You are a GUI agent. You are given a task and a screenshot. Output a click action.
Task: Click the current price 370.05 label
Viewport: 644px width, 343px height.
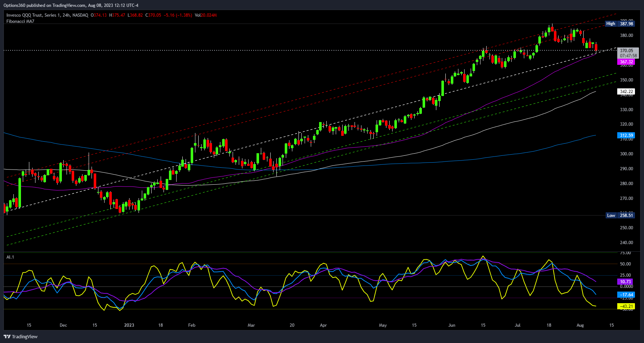point(627,51)
